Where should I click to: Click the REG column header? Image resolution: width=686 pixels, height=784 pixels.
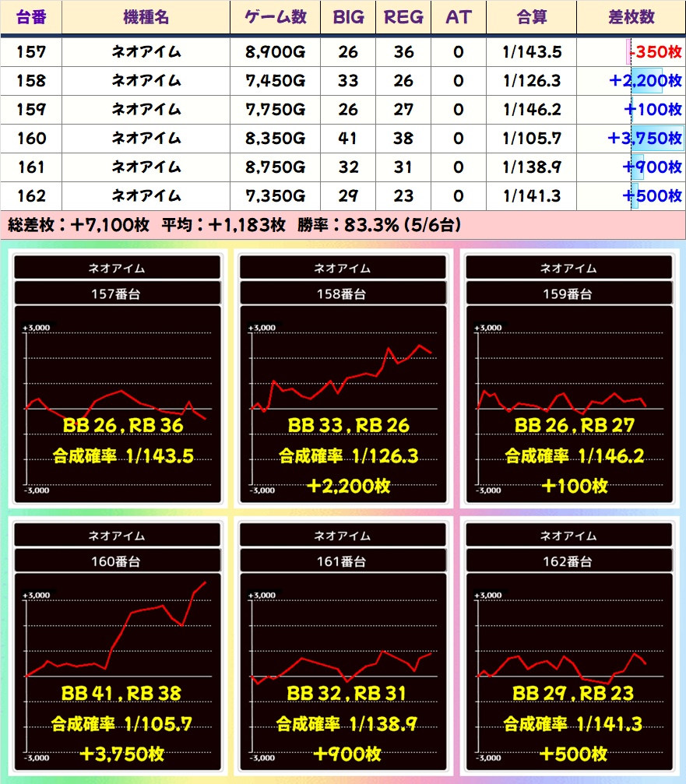tap(403, 17)
